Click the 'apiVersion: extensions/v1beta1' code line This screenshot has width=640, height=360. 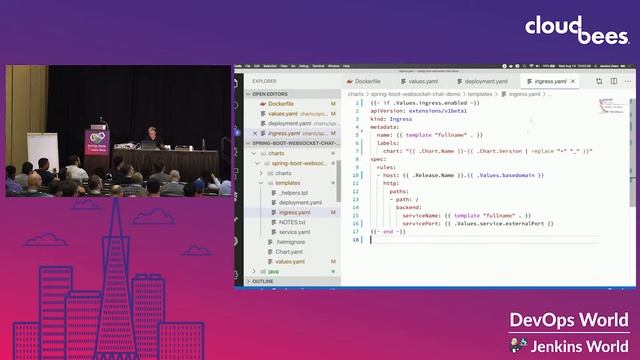tap(418, 111)
